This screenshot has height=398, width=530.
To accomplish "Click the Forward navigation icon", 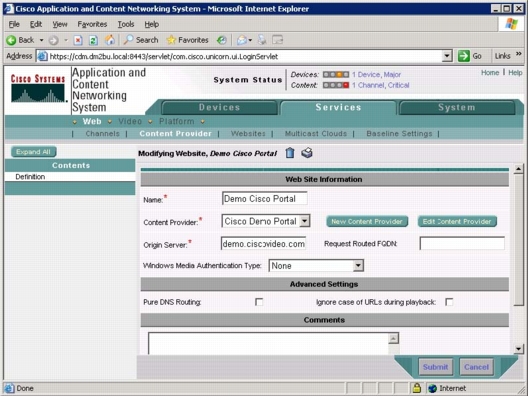I will coord(53,40).
